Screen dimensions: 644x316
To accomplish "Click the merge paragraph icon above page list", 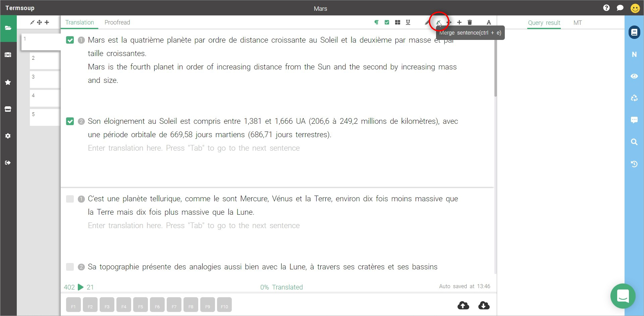I will pos(32,22).
